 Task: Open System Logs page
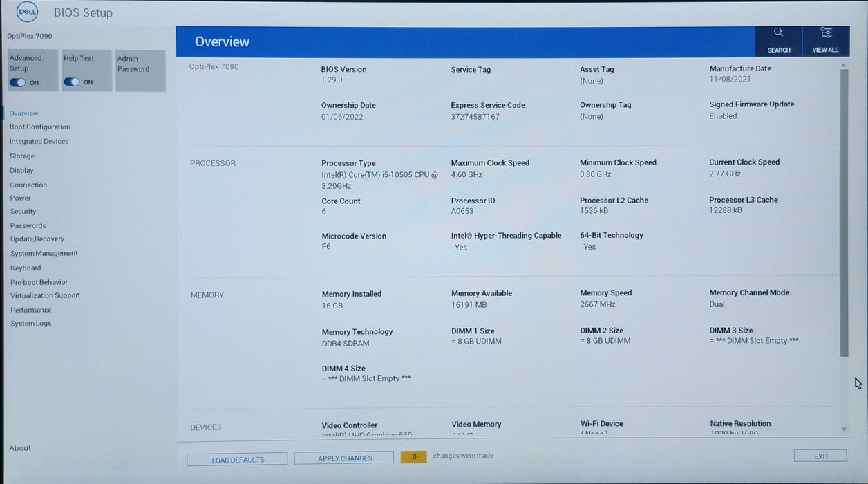31,324
